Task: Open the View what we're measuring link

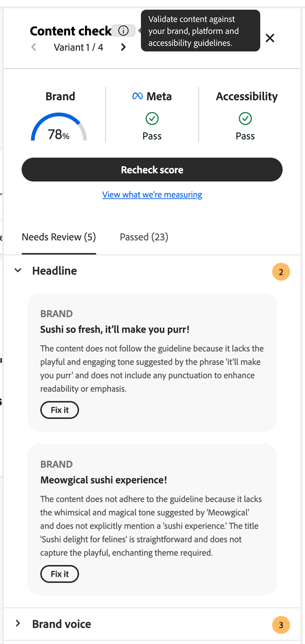Action: click(x=152, y=195)
